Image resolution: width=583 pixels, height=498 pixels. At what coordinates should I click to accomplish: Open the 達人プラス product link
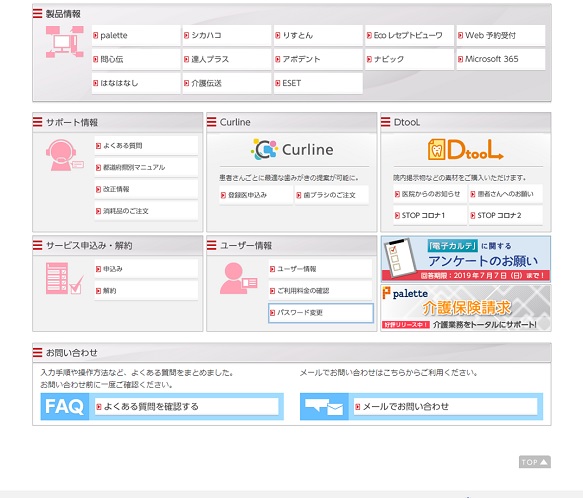[227, 59]
